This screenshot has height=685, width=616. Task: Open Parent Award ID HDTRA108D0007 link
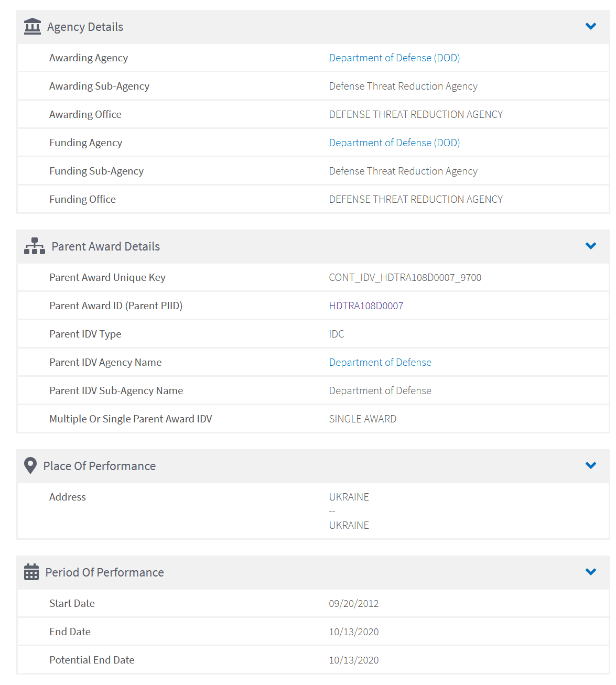366,306
